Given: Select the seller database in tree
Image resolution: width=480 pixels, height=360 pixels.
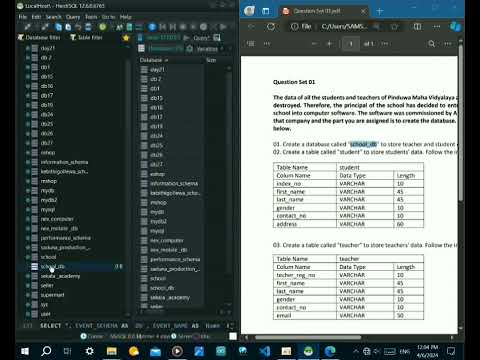Looking at the screenshot, I should (47, 285).
